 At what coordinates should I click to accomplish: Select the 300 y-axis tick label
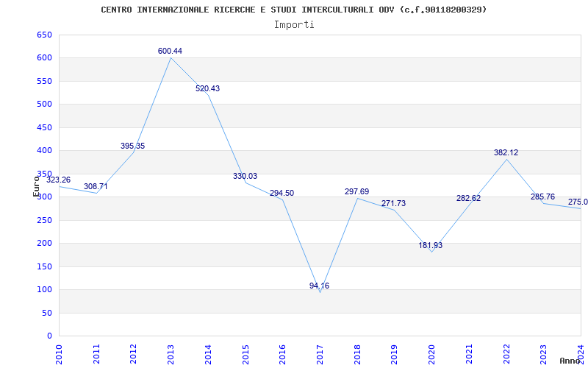click(x=44, y=197)
